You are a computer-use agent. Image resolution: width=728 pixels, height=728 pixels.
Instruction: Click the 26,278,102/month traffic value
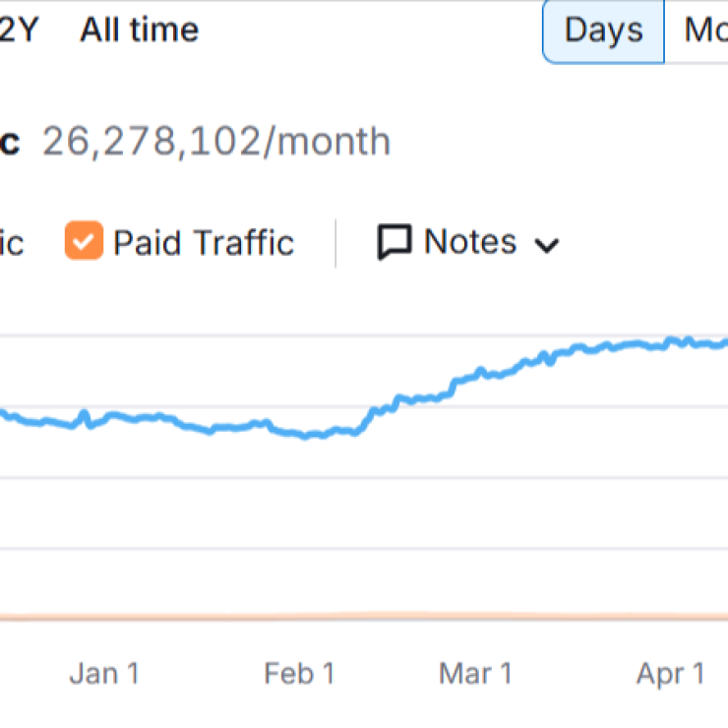tap(215, 142)
